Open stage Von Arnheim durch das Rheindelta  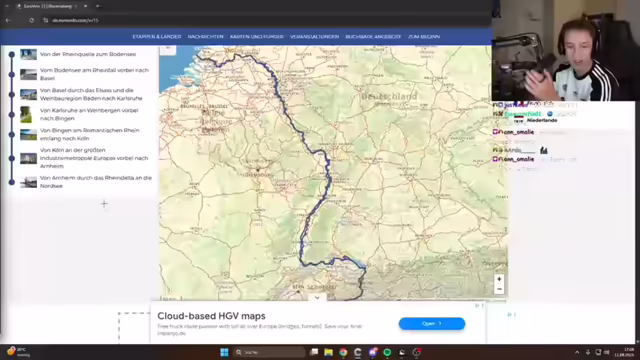coord(96,182)
